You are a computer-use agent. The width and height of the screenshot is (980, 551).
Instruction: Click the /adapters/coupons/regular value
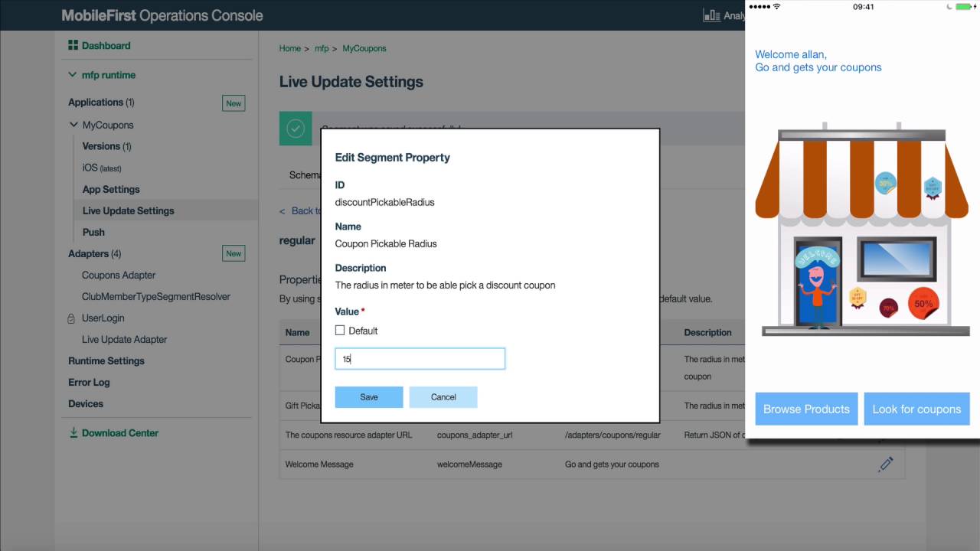tap(612, 435)
